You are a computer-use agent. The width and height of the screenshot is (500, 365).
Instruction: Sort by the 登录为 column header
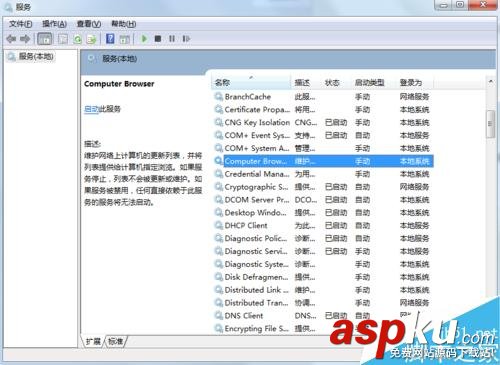pyautogui.click(x=414, y=82)
